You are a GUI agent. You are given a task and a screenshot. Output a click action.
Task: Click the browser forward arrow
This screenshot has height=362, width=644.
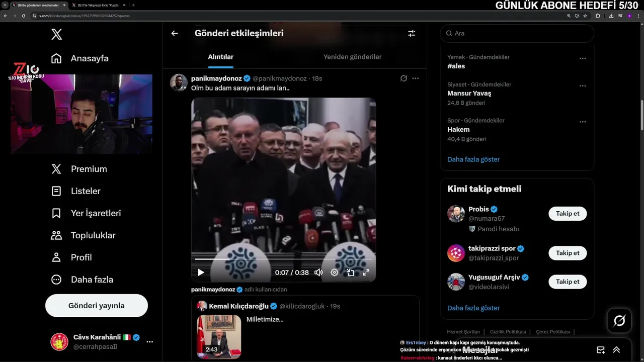click(15, 16)
